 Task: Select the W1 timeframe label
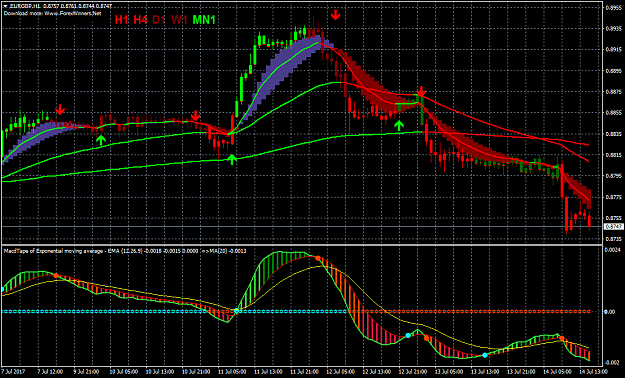[x=179, y=20]
